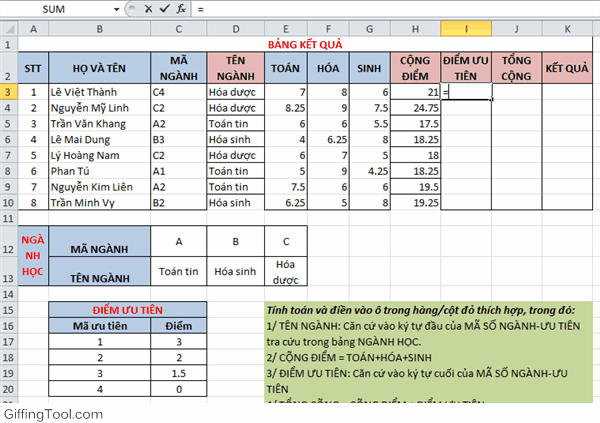
Task: Click the CỘNG ĐIỂM value 24.75
Action: (416, 107)
